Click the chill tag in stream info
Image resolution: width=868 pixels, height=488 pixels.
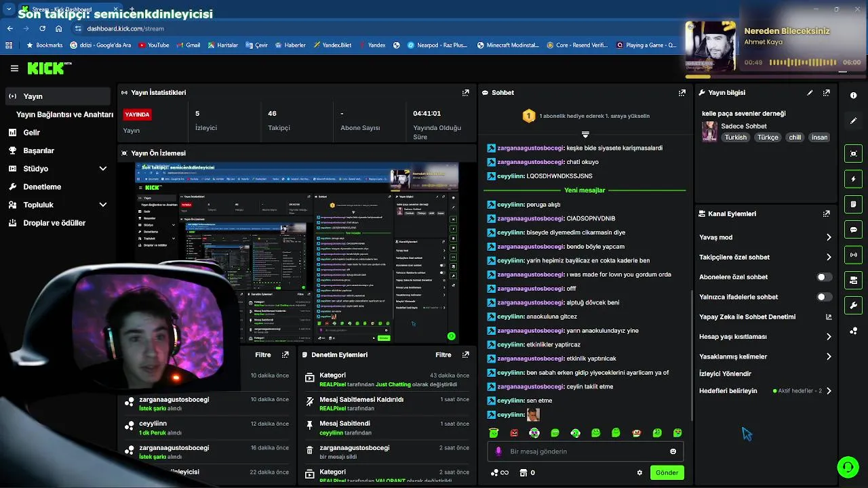tap(795, 137)
